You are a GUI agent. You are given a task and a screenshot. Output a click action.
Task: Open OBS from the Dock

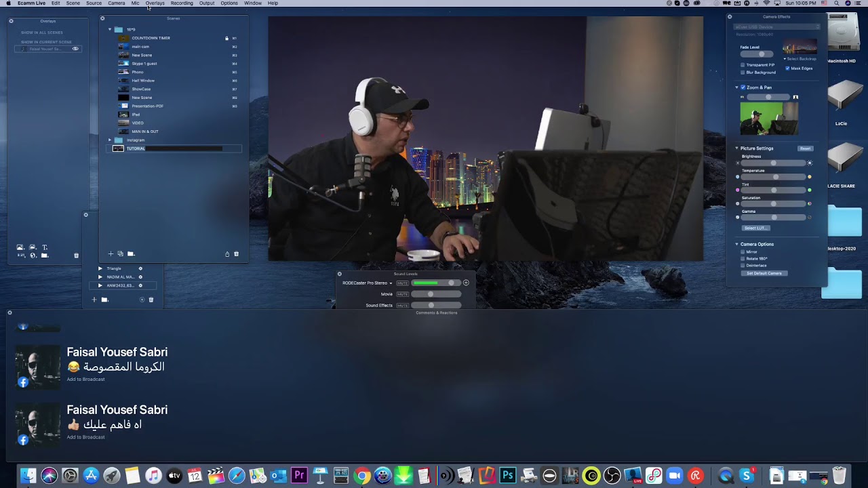pos(612,476)
